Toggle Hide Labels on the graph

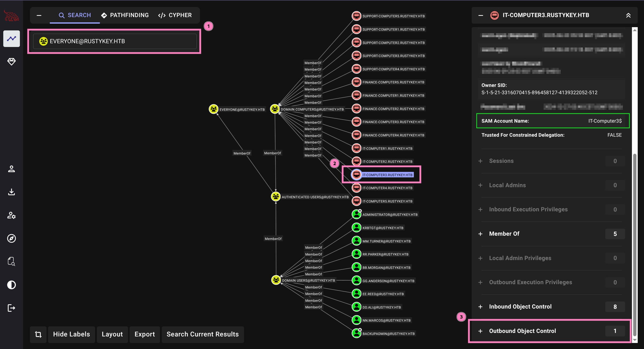pyautogui.click(x=71, y=334)
